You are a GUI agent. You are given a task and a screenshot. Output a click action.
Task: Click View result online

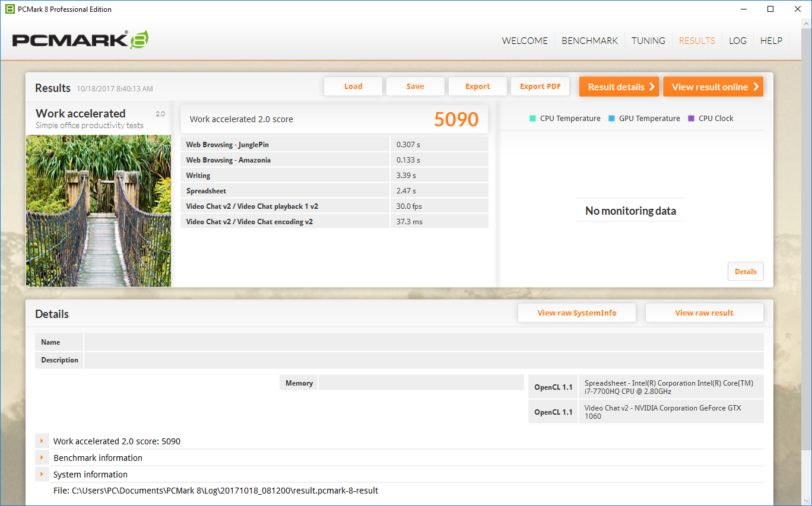[x=713, y=87]
